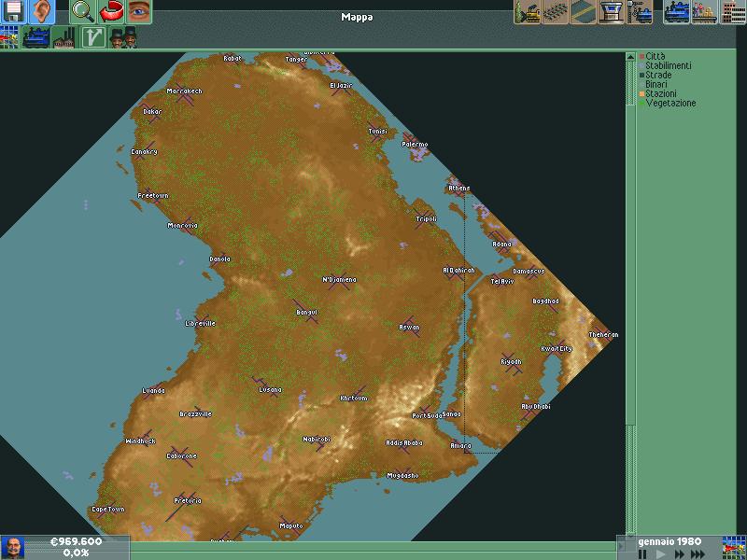Set game speed to triple fast-forward
Image resolution: width=747 pixels, height=560 pixels.
698,554
